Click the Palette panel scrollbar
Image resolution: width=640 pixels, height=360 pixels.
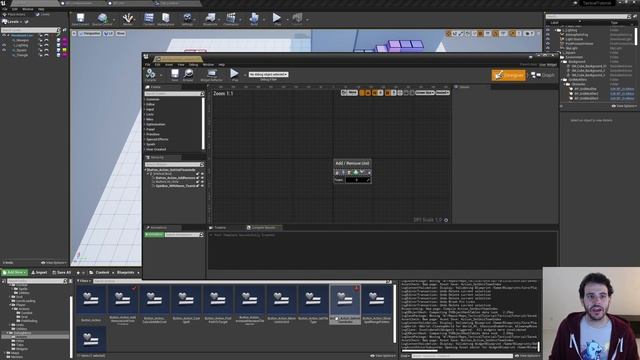coord(203,123)
